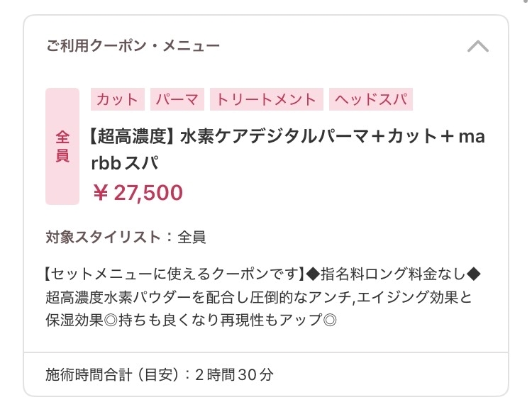Screen dimensions: 532x407
Task: Collapse the ご利用クーポン・メニュー section chevron
Action: pyautogui.click(x=478, y=47)
